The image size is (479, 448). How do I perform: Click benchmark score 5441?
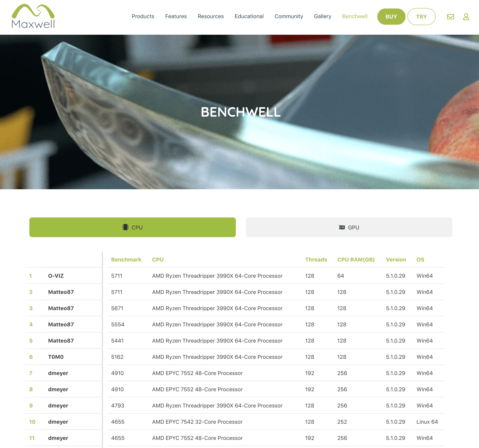117,340
